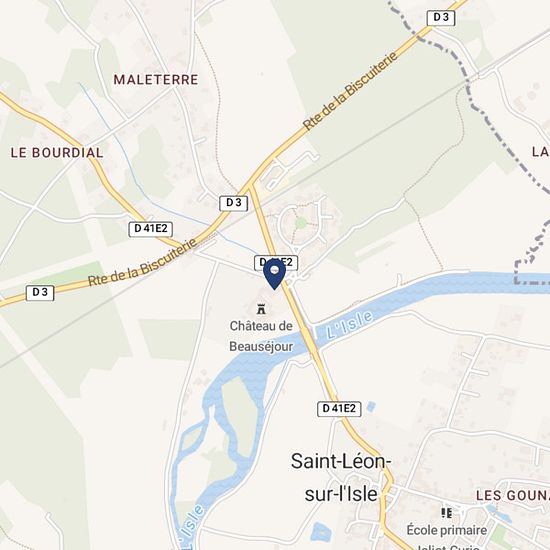The height and width of the screenshot is (550, 550).
Task: Click the MALETERRE locality label
Action: [156, 80]
